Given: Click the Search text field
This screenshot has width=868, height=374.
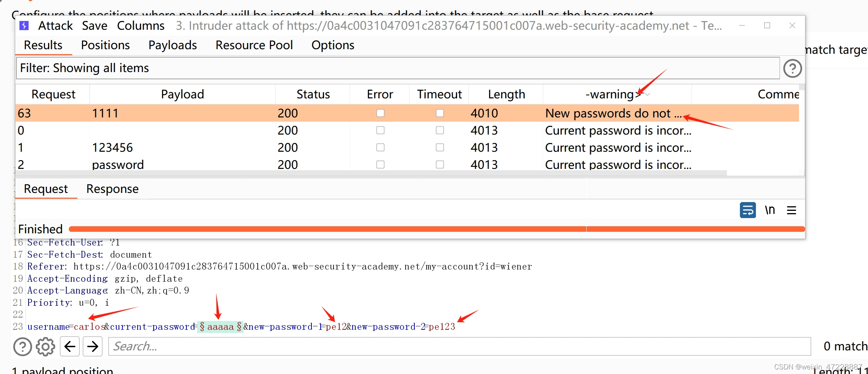Looking at the screenshot, I should pyautogui.click(x=459, y=347).
